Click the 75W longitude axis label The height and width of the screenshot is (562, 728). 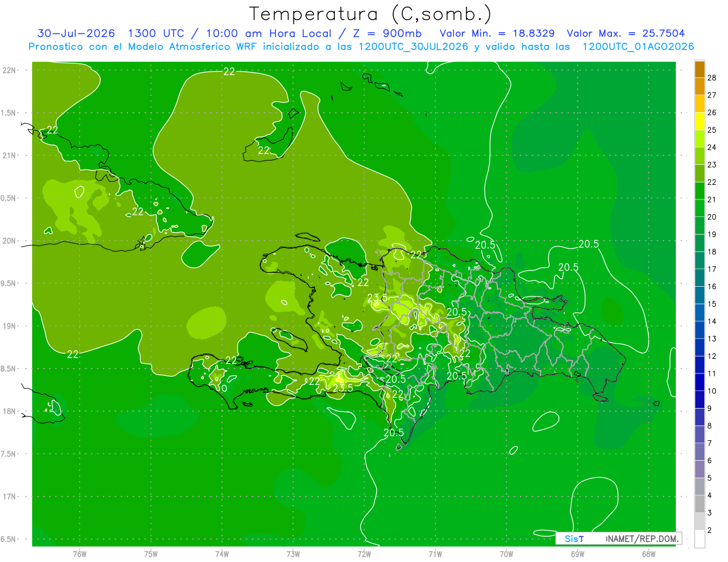(x=151, y=554)
